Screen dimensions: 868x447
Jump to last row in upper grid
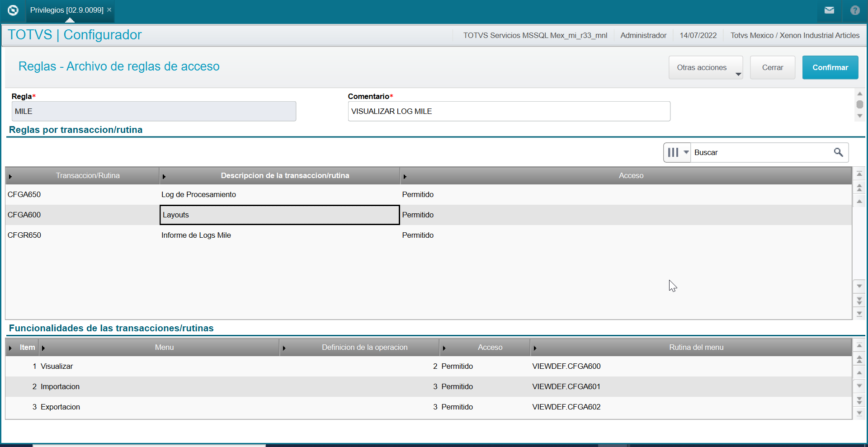(x=859, y=313)
